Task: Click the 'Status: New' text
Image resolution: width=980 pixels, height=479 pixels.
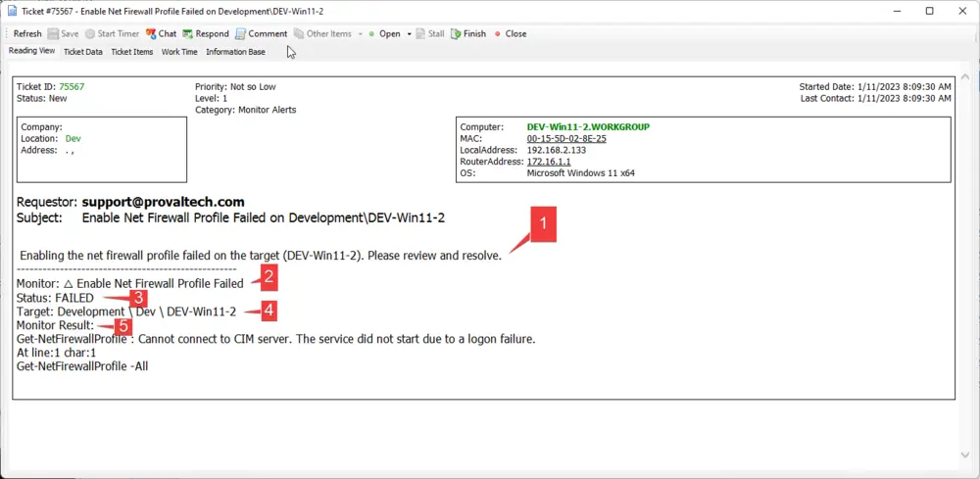Action: (42, 98)
